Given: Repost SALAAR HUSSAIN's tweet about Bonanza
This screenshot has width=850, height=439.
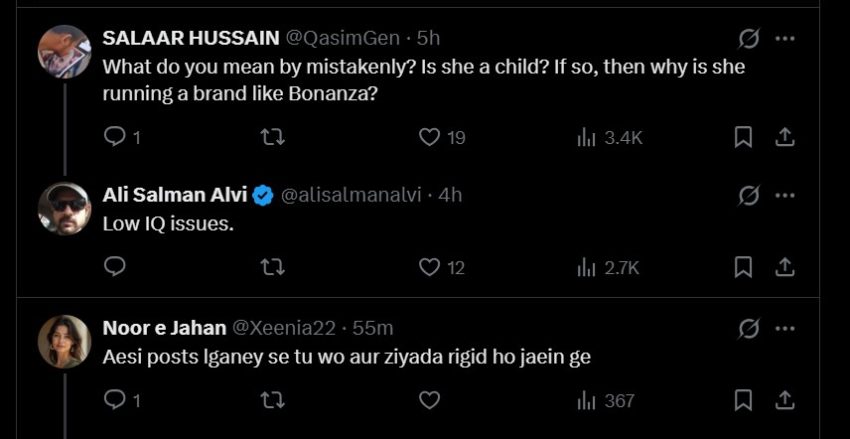Looking at the screenshot, I should coord(272,137).
